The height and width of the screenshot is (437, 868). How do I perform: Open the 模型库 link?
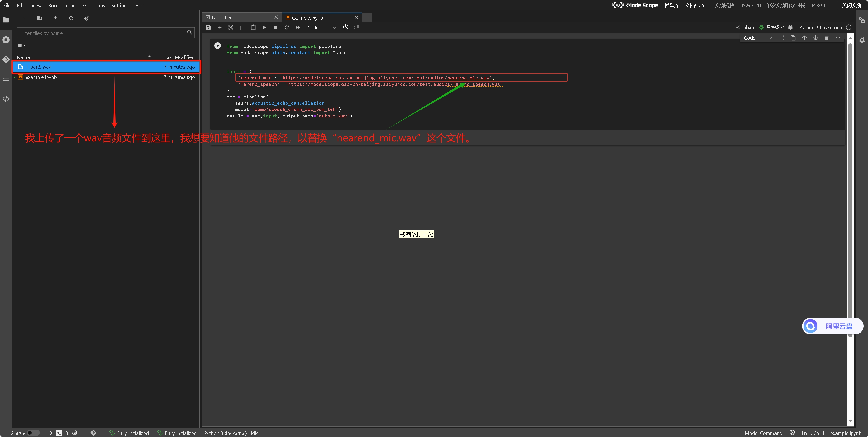(672, 5)
